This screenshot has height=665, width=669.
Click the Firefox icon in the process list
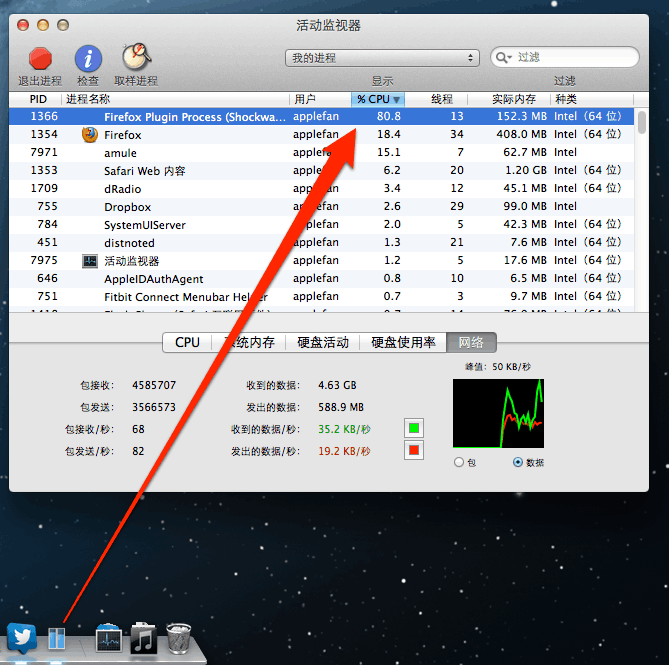90,135
